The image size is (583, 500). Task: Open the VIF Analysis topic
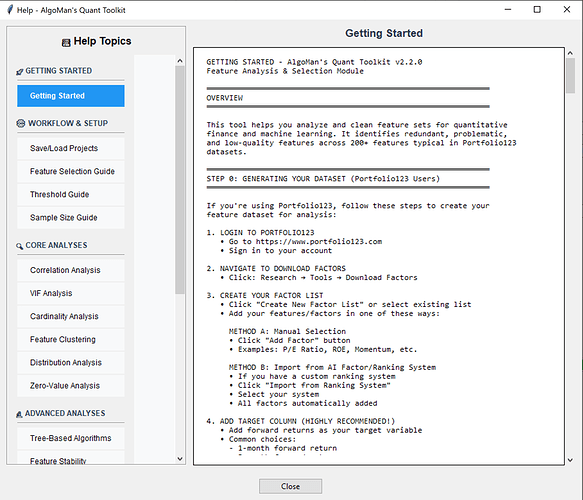pyautogui.click(x=71, y=293)
